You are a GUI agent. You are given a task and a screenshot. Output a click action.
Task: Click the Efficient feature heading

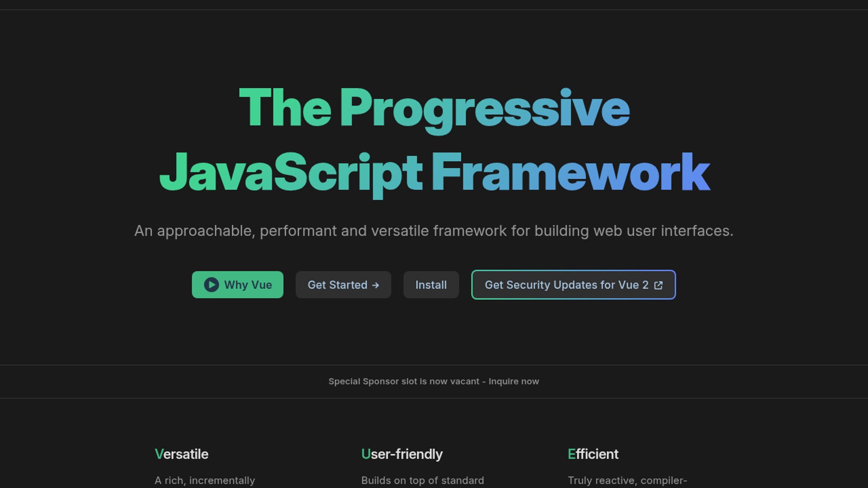tap(593, 454)
